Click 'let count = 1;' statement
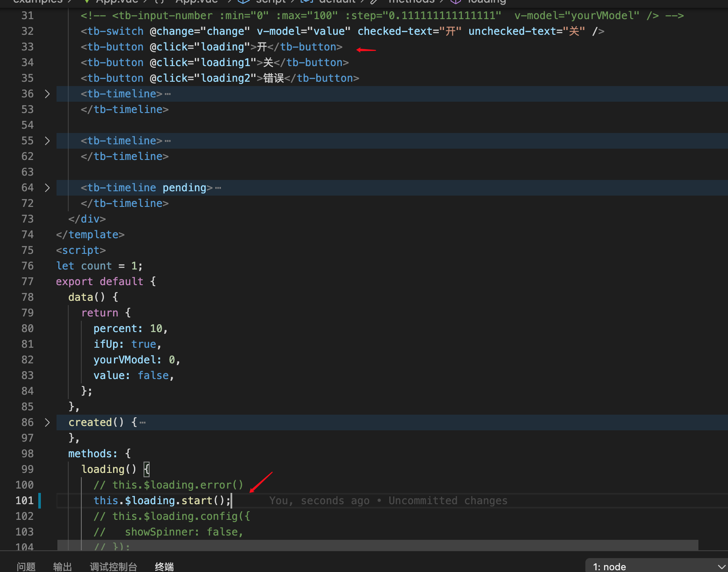The height and width of the screenshot is (572, 728). click(x=99, y=266)
